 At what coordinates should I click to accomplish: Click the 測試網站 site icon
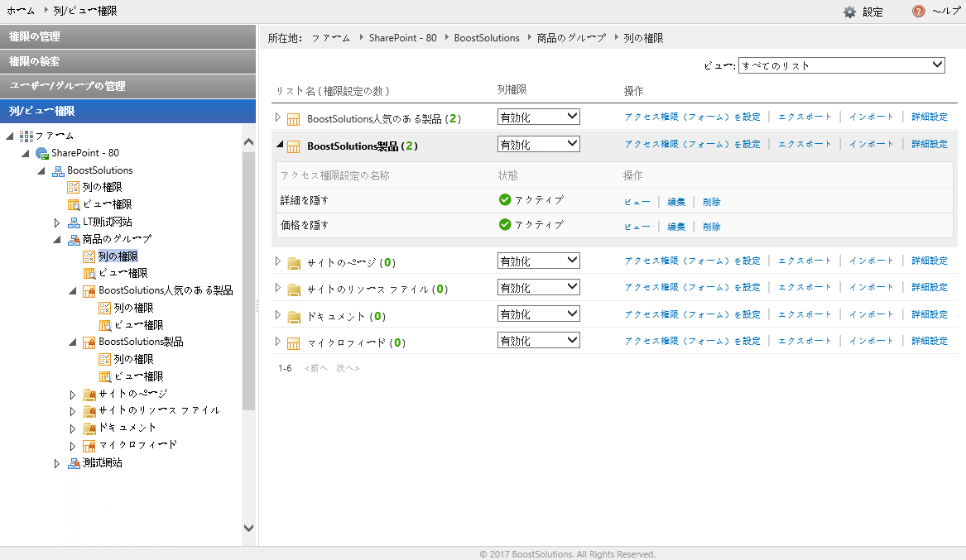pos(74,463)
